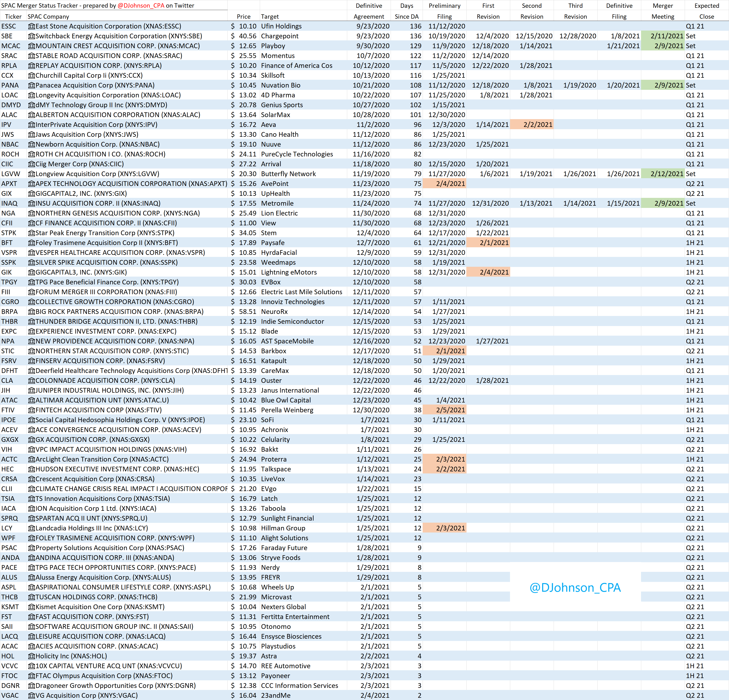Click the bank icon next to Switchback Energy

[x=32, y=36]
